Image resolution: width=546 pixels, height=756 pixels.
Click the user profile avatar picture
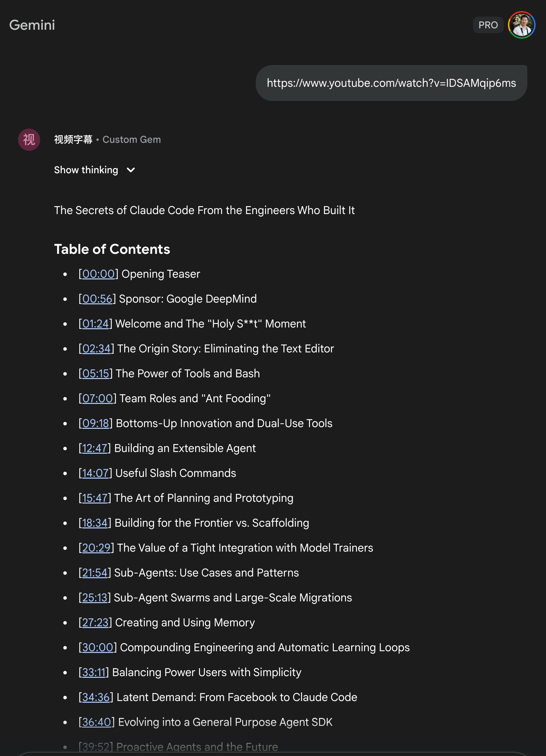521,25
